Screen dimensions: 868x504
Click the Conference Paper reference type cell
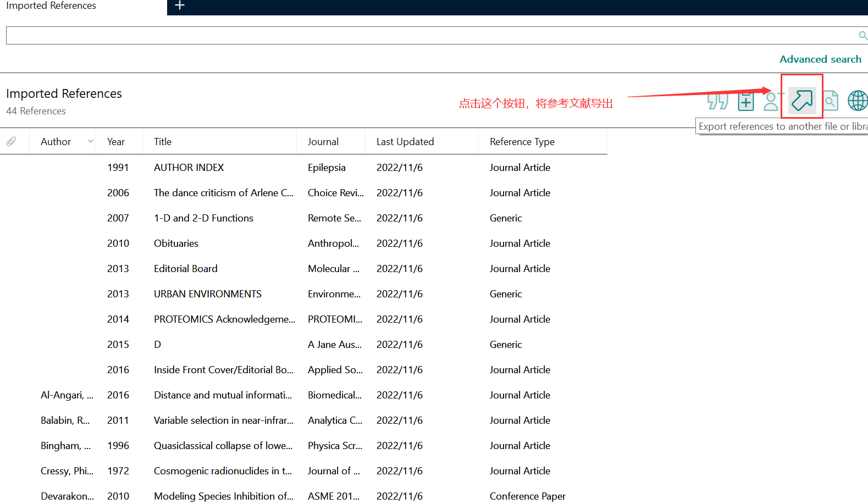point(528,496)
